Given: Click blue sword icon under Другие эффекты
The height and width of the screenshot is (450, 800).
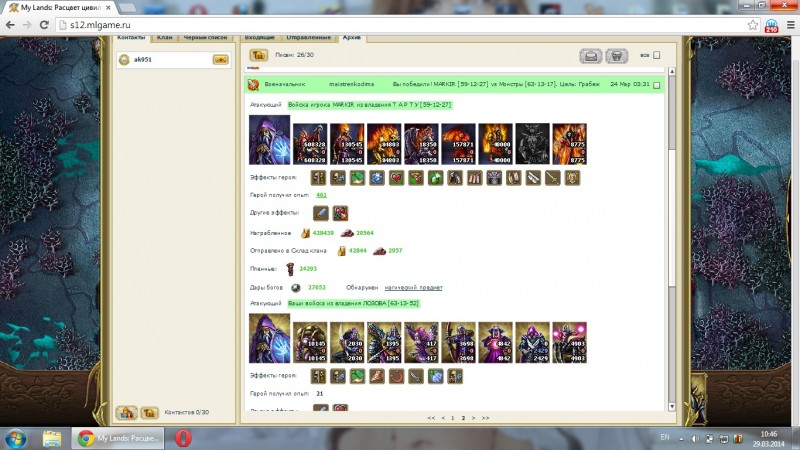Looking at the screenshot, I should [321, 213].
